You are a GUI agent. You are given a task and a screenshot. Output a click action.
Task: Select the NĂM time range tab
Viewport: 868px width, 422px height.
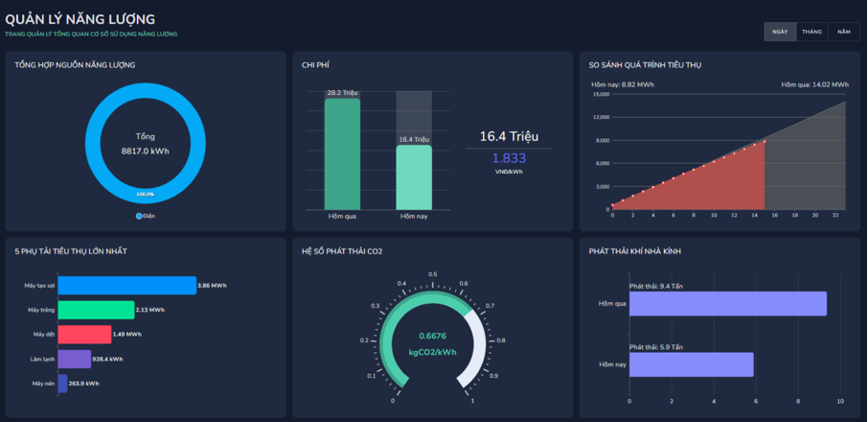pos(843,32)
